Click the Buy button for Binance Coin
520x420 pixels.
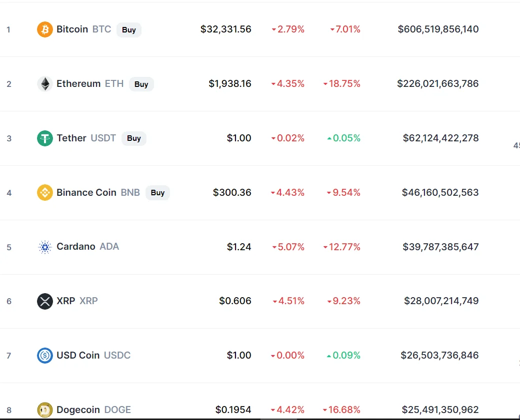[157, 192]
